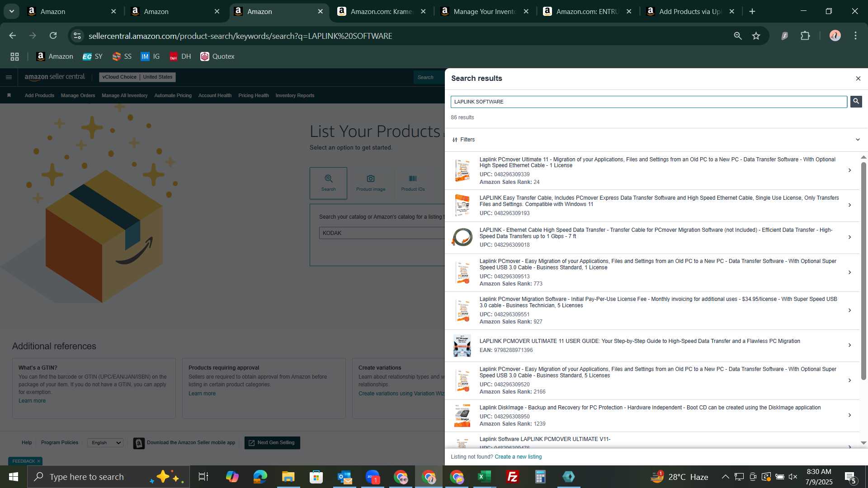Click the Ethernet cable product thumbnail
Image resolution: width=868 pixels, height=488 pixels.
462,237
